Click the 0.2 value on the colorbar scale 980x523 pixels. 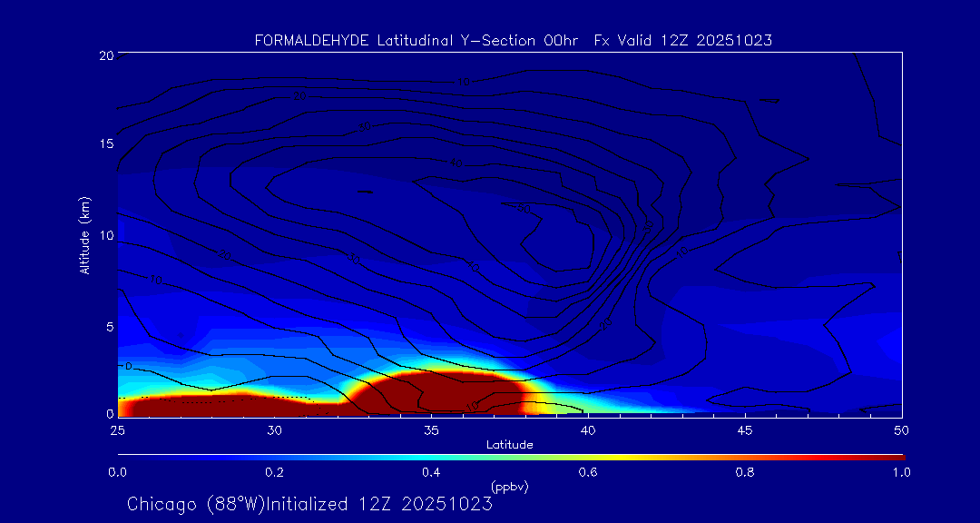(x=274, y=472)
